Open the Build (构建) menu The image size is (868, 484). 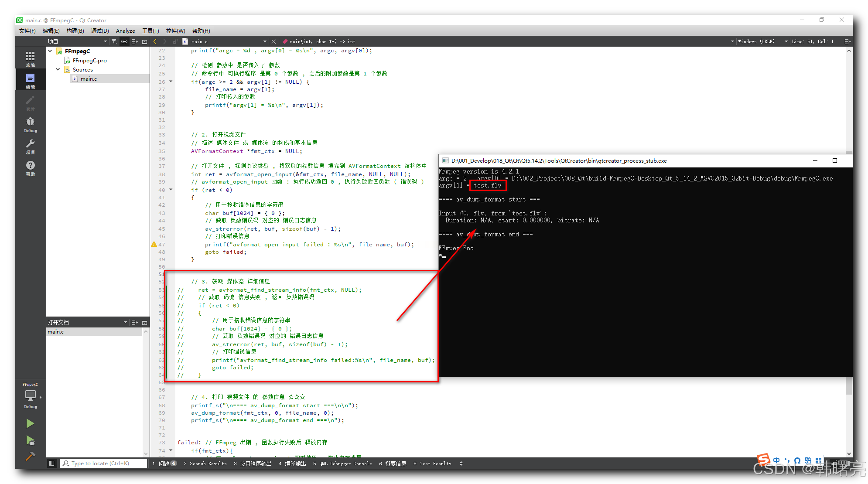click(x=75, y=31)
